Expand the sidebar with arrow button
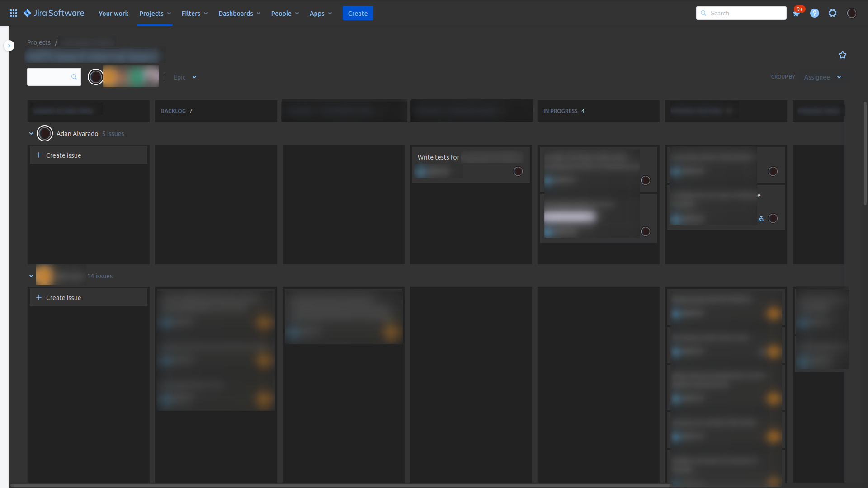The height and width of the screenshot is (488, 868). [x=9, y=46]
